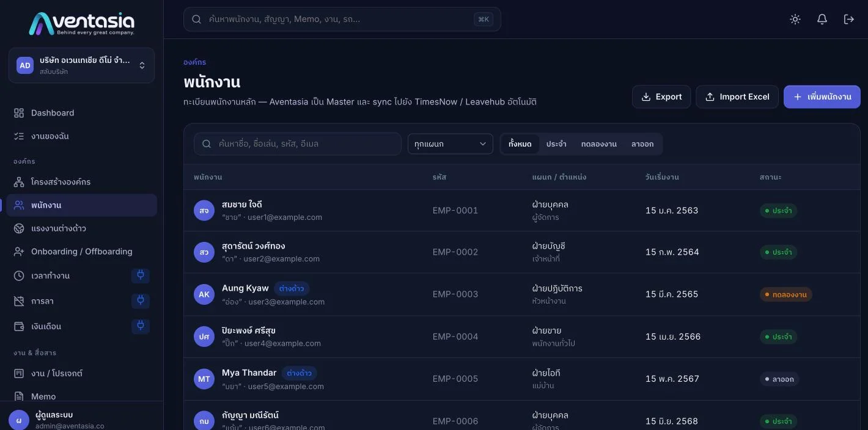Click the kanban icon for งาน / โปรเจกต์
The width and height of the screenshot is (868, 430).
pos(19,373)
